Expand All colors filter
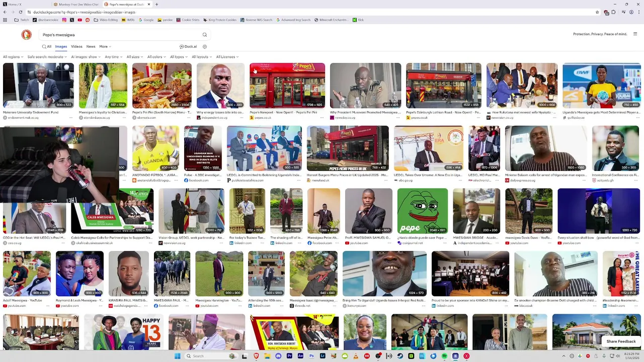The image size is (644, 362). (156, 57)
